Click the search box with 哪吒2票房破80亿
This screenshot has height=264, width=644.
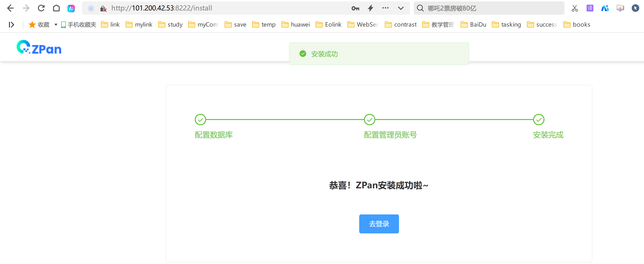tap(489, 8)
